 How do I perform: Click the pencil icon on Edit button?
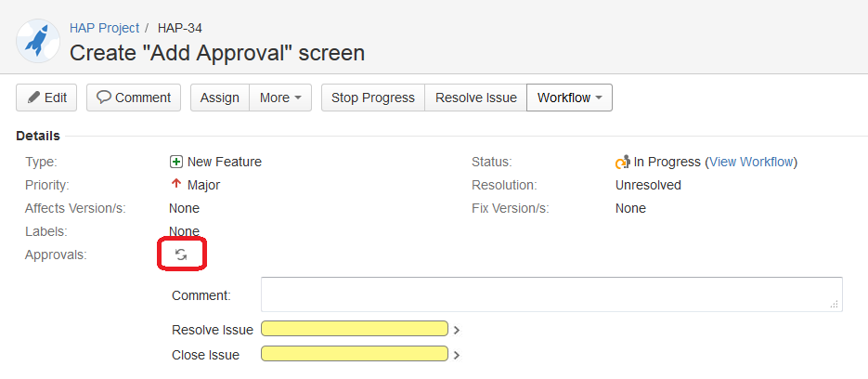(34, 98)
